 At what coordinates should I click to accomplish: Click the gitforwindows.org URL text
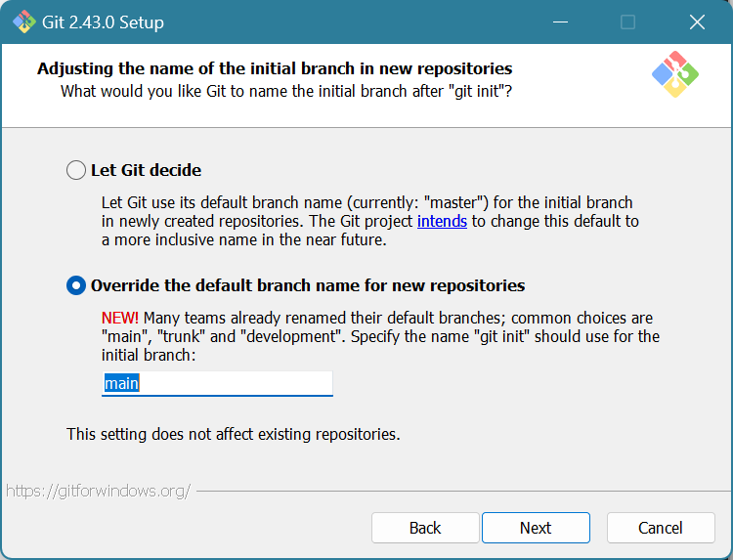pyautogui.click(x=98, y=491)
